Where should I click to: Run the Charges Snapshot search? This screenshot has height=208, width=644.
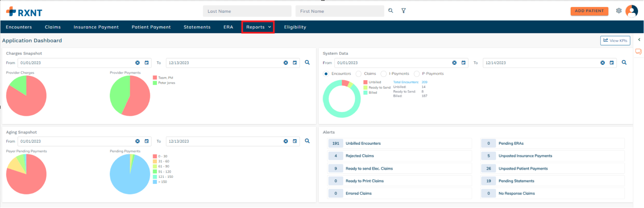(x=308, y=63)
